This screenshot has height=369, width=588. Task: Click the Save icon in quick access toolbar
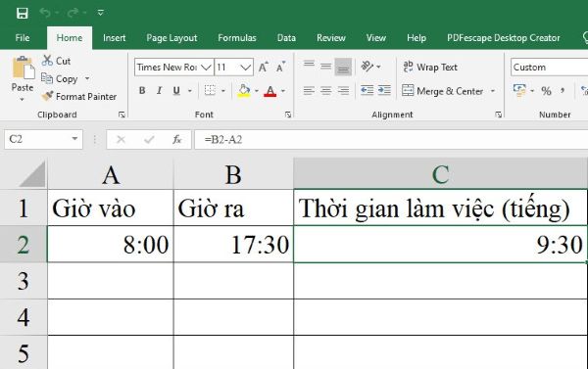23,13
